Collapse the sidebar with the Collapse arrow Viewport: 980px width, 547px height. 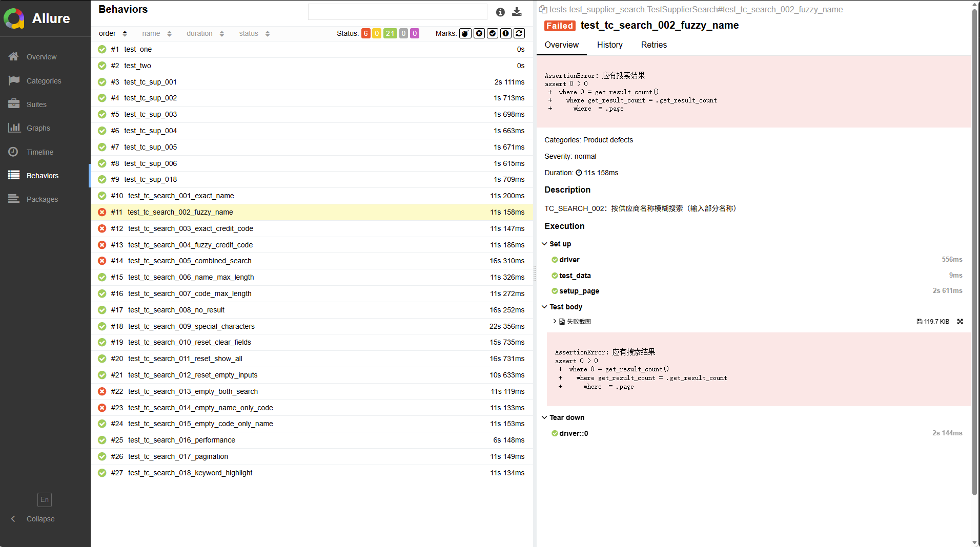tap(34, 519)
